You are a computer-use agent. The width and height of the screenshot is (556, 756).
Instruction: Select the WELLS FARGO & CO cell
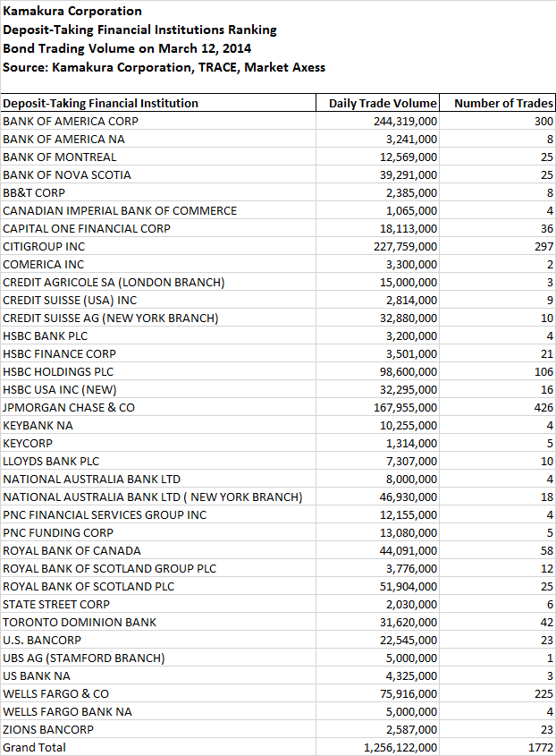pos(158,693)
